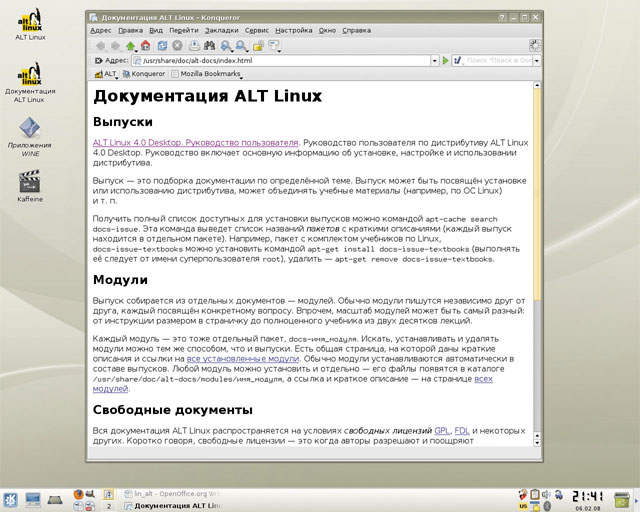Open the Вид menu
640x512 pixels.
click(156, 30)
